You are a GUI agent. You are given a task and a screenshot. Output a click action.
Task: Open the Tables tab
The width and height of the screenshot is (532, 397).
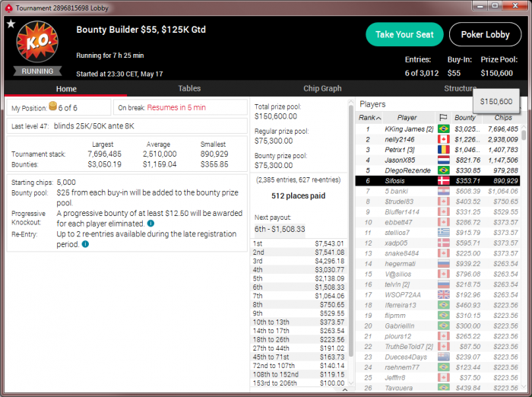(x=189, y=89)
